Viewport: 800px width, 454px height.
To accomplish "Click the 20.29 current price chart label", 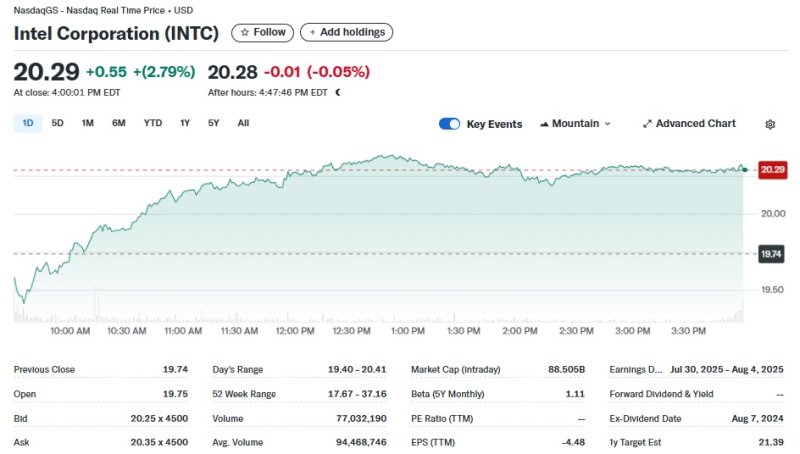I will coord(772,170).
